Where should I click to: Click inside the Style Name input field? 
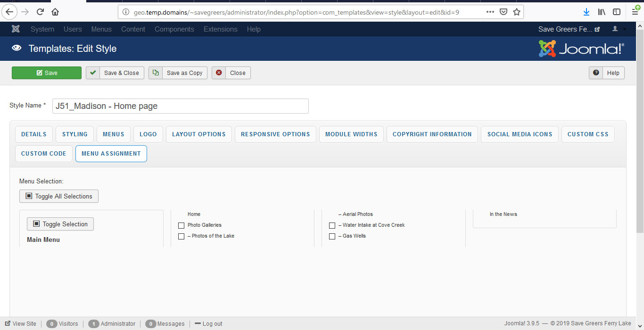pyautogui.click(x=180, y=106)
